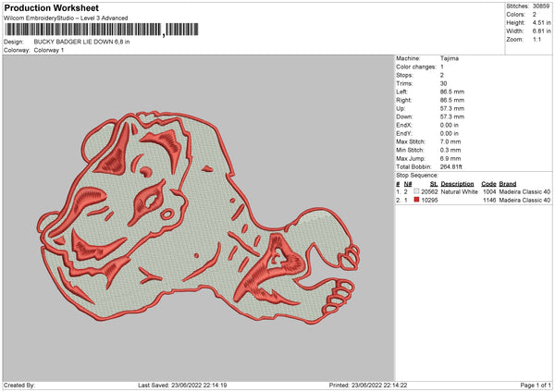This screenshot has width=555, height=392.
Task: Click the embroidered badger design preview
Action: 198,218
